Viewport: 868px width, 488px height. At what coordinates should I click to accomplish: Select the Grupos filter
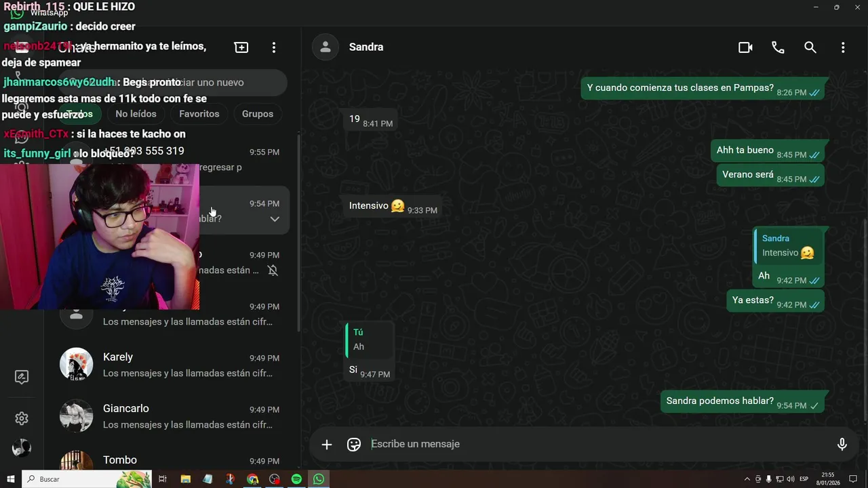pos(258,114)
